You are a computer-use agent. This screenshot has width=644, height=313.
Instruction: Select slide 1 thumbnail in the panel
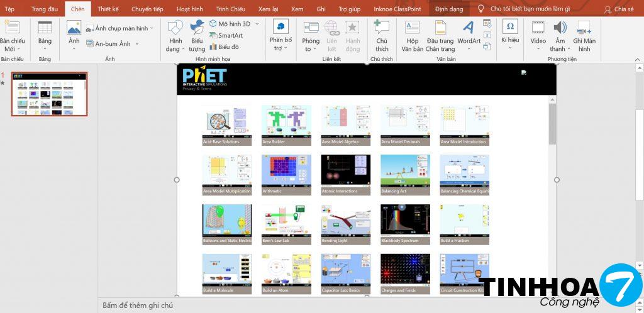tap(49, 94)
